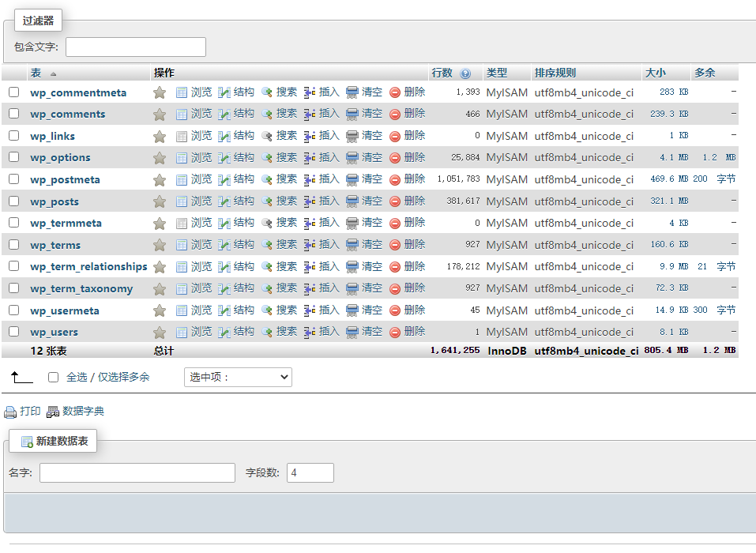Click sort arrow beside 表 header
The height and width of the screenshot is (553, 756).
pyautogui.click(x=53, y=73)
